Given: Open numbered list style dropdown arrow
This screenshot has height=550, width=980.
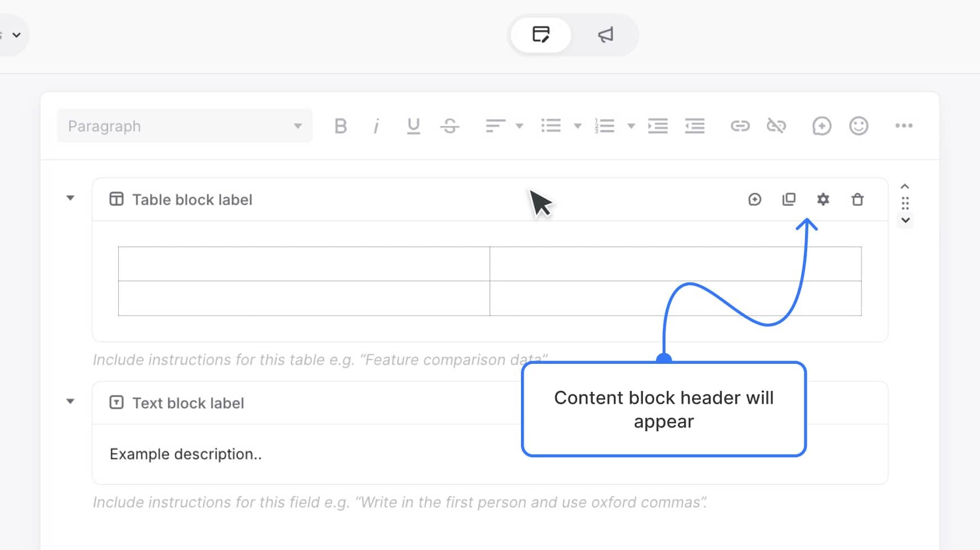Looking at the screenshot, I should click(631, 126).
